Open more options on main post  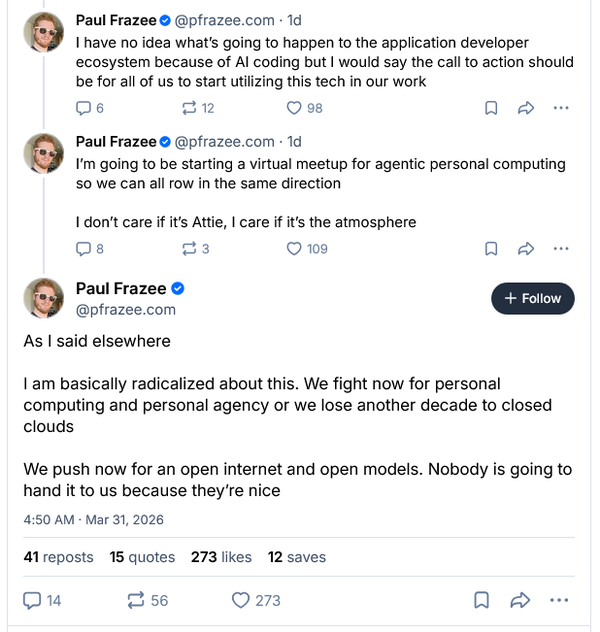click(x=561, y=600)
